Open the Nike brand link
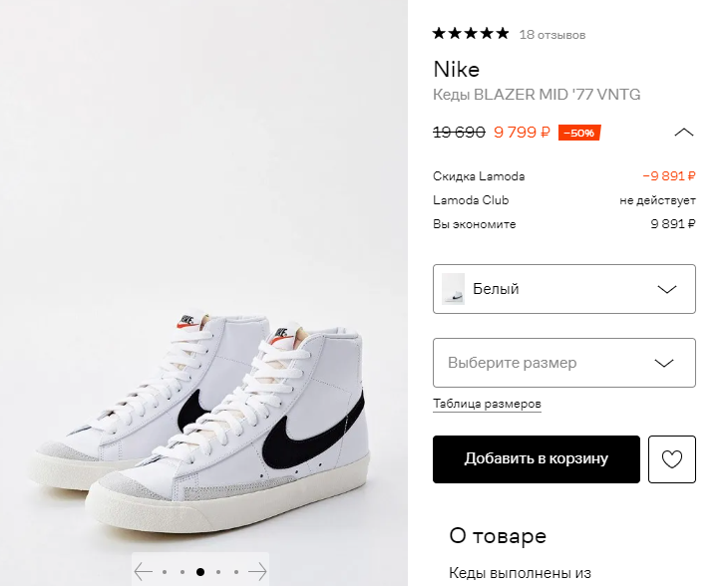The image size is (728, 586). pyautogui.click(x=457, y=69)
